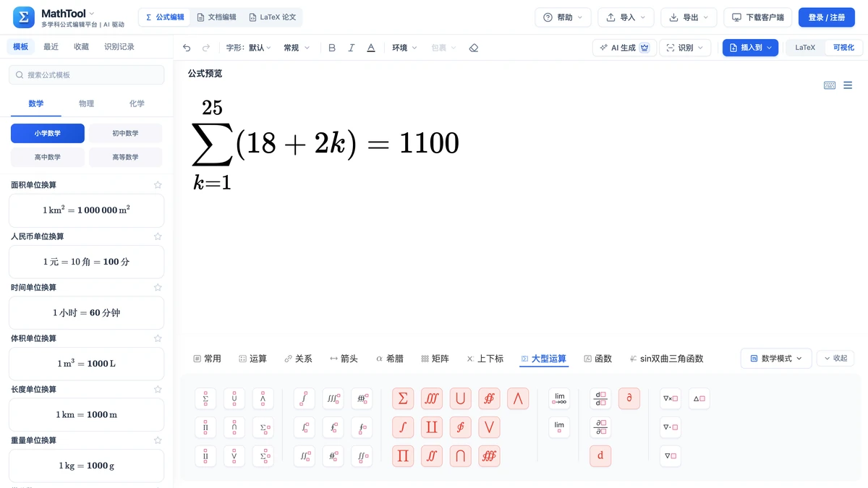
Task: Select the 初中数学 level filter
Action: pyautogui.click(x=125, y=133)
